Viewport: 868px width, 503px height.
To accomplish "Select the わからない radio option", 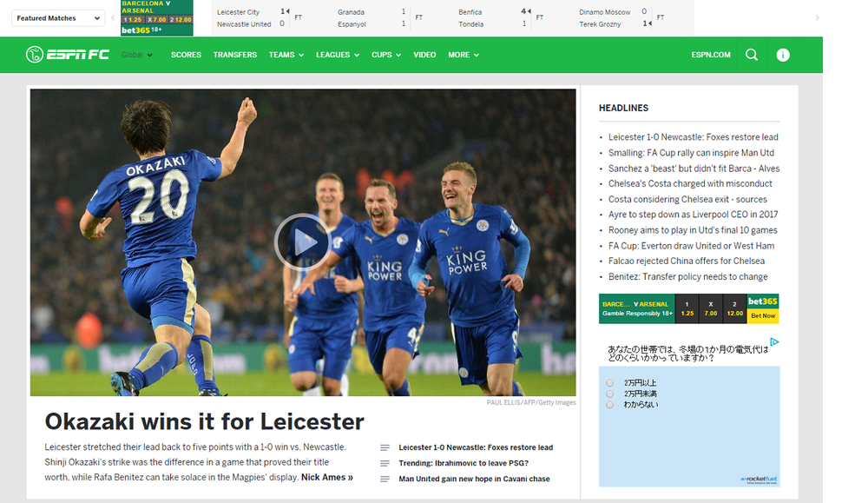I will tap(609, 405).
